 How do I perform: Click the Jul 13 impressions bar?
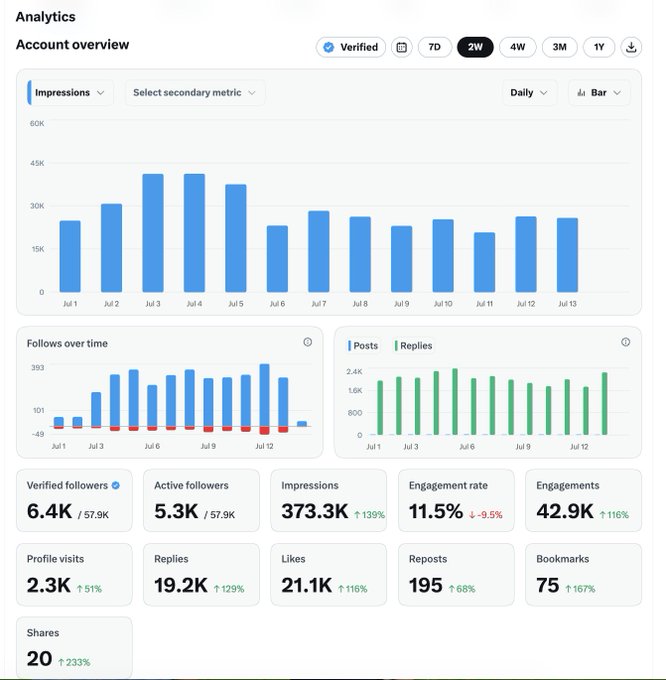coord(567,255)
